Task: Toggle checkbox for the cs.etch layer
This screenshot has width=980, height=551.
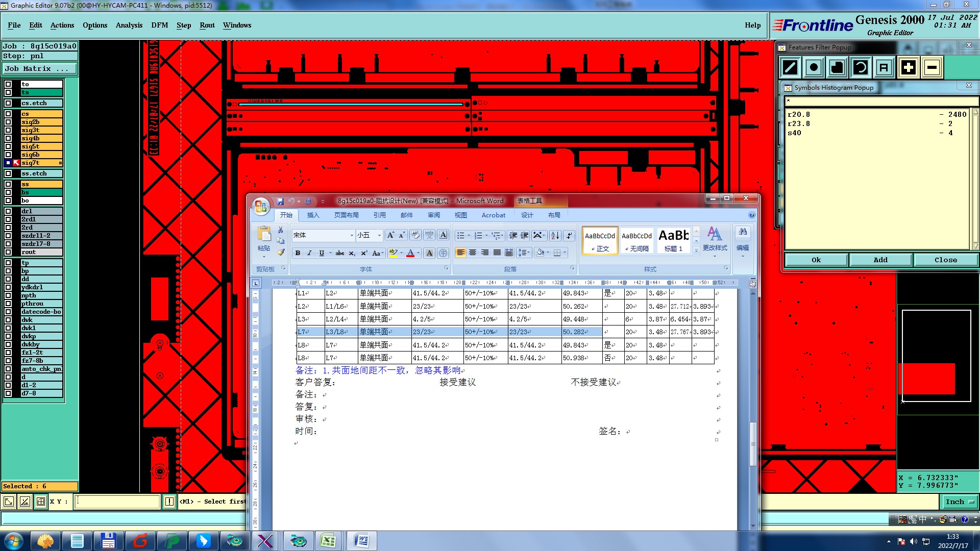Action: [x=8, y=103]
